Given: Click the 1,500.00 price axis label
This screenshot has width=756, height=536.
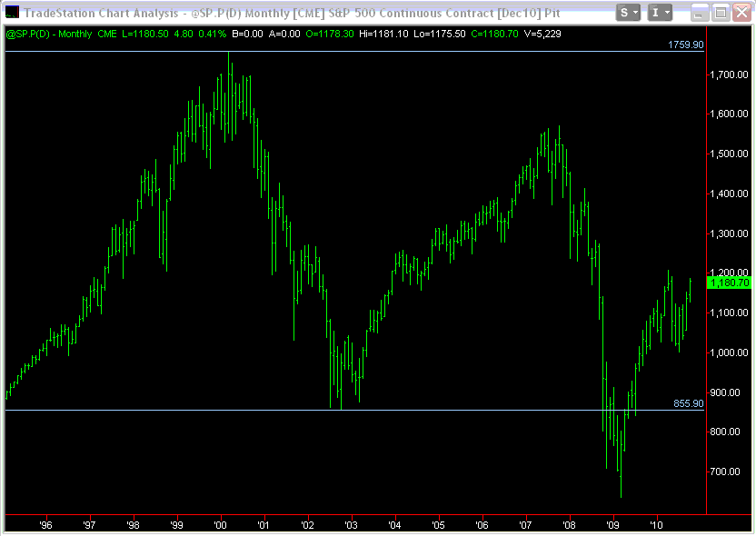Looking at the screenshot, I should (729, 154).
